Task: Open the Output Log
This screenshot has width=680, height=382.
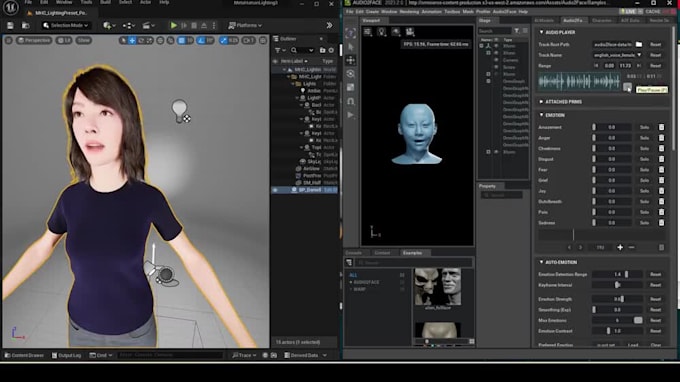Action: point(66,355)
